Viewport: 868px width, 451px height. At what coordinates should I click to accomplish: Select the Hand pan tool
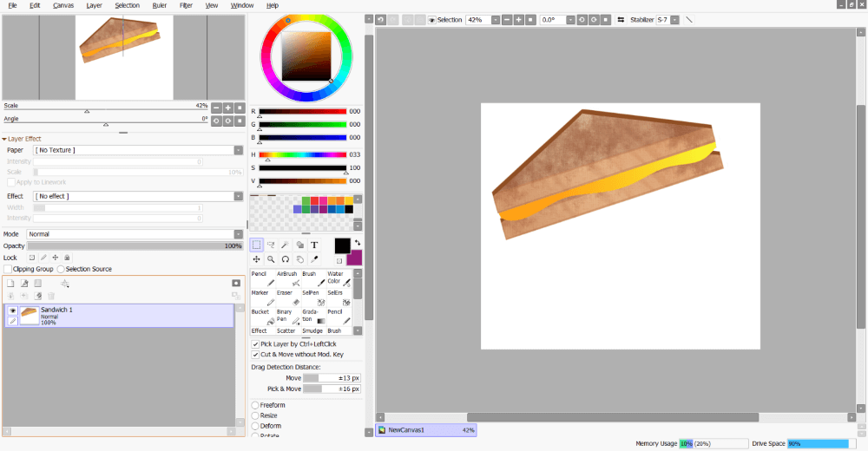(x=299, y=259)
